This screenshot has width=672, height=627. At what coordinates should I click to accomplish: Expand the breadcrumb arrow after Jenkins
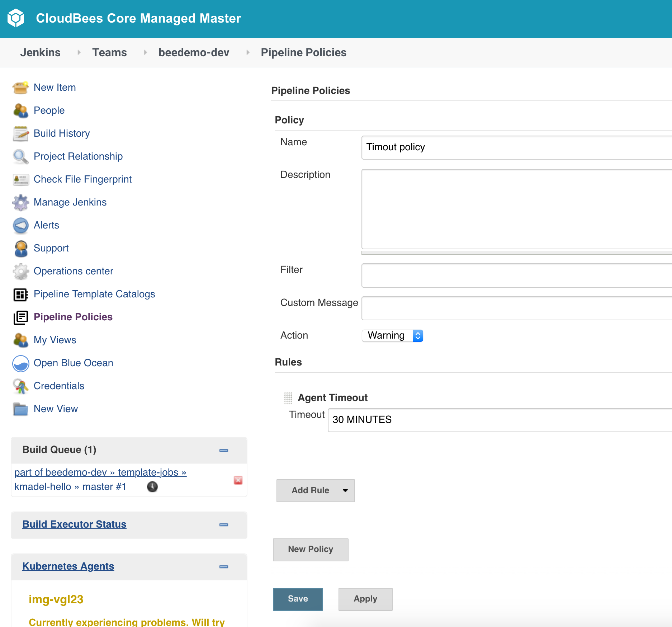(79, 52)
